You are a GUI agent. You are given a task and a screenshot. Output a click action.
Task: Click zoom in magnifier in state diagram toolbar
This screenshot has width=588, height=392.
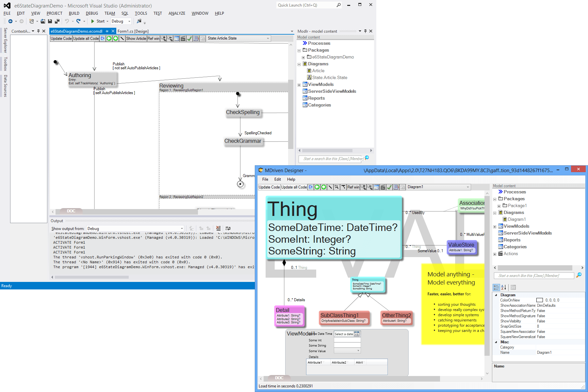(x=163, y=39)
